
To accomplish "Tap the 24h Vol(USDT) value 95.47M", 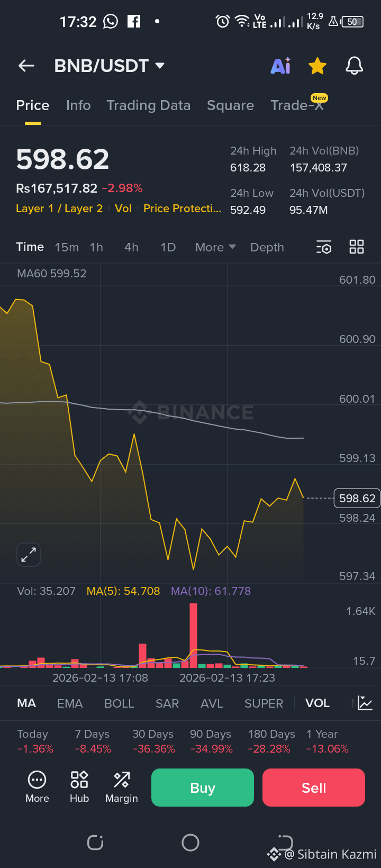I will tap(309, 210).
